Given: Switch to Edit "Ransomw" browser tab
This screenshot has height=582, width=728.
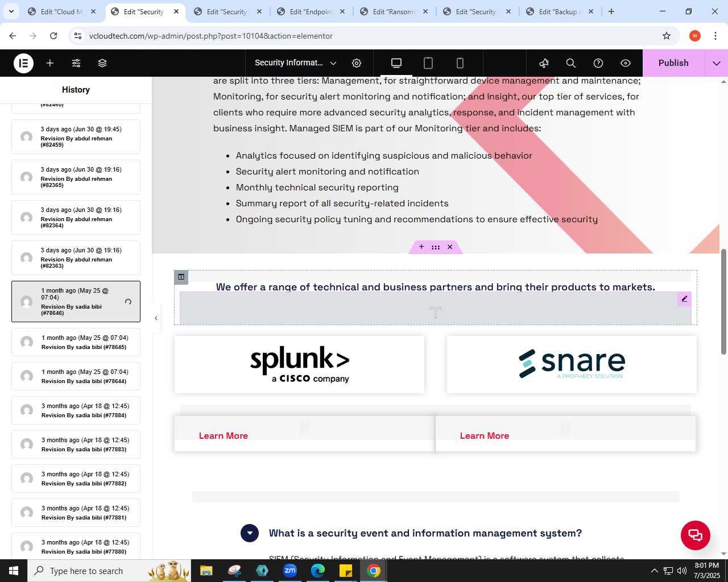Looking at the screenshot, I should pos(394,11).
